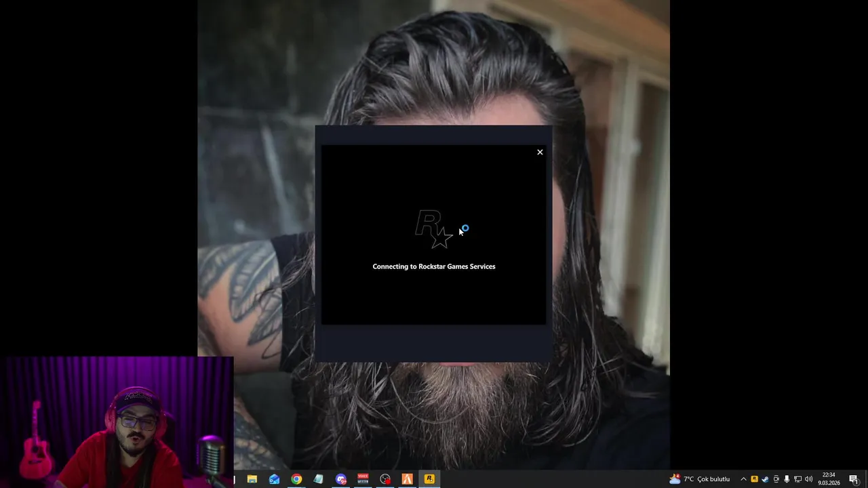The height and width of the screenshot is (488, 868).
Task: Open the clock showing 22:34
Action: click(829, 479)
